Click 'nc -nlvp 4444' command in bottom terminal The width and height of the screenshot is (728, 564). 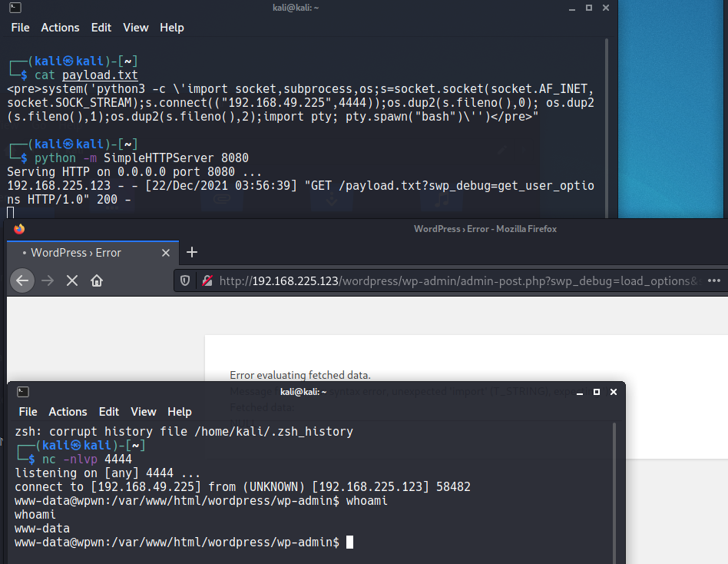87,459
